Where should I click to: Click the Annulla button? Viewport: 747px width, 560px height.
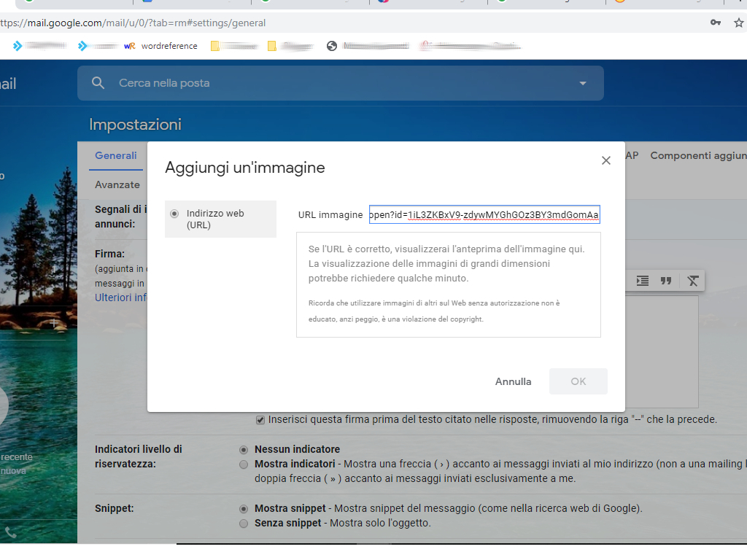point(513,381)
